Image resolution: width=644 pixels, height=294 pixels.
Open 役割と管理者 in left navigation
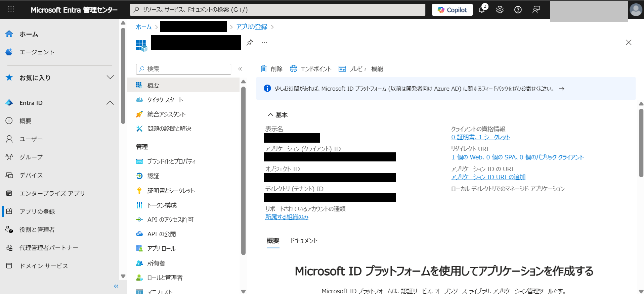(x=37, y=230)
